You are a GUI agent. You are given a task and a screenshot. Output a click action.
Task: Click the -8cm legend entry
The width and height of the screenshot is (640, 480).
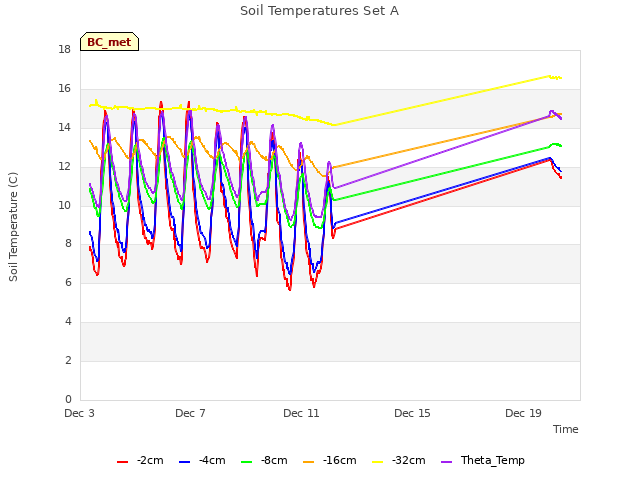(264, 460)
